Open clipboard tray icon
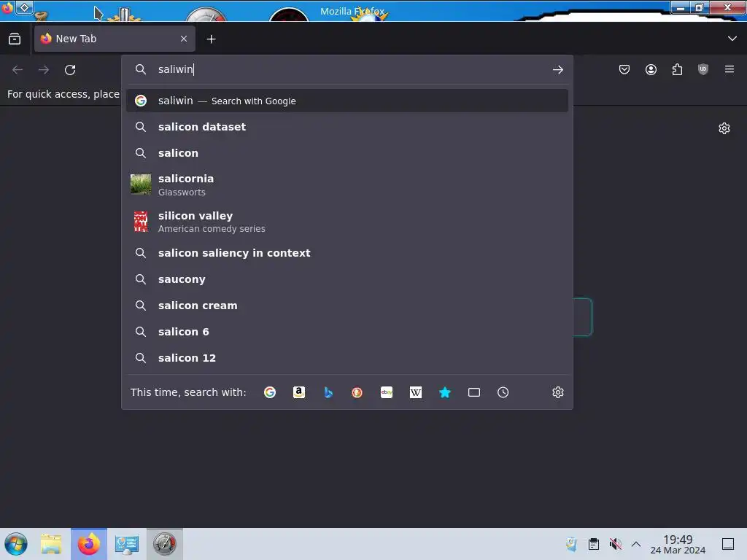 click(594, 544)
